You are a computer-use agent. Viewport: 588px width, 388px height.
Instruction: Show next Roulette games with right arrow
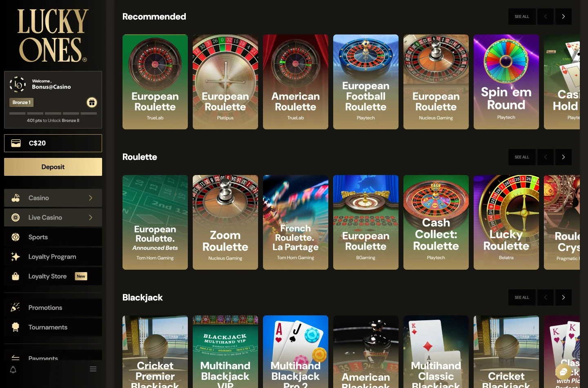[x=563, y=157]
